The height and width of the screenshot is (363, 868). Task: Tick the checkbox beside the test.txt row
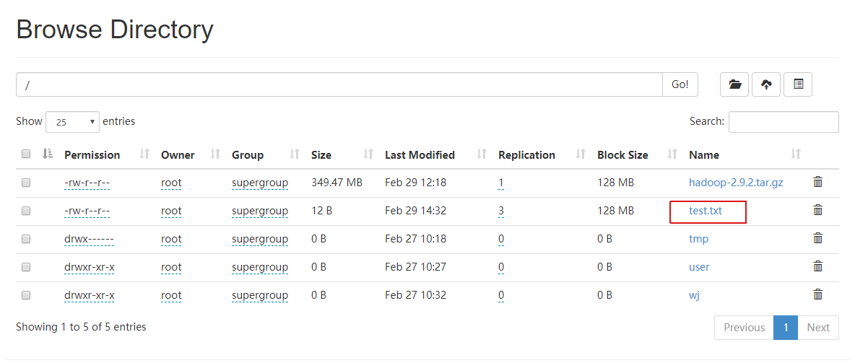tap(26, 211)
